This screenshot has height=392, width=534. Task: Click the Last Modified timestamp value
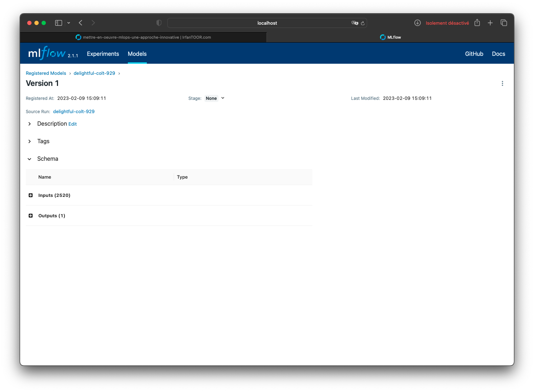point(407,98)
